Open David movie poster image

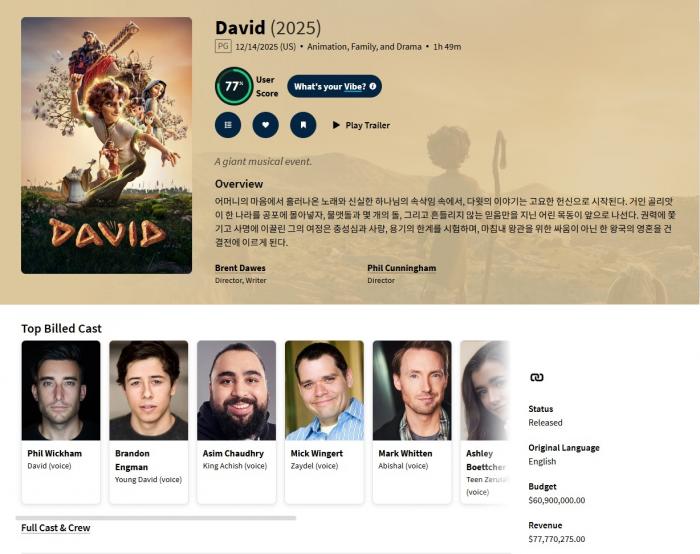[x=106, y=145]
